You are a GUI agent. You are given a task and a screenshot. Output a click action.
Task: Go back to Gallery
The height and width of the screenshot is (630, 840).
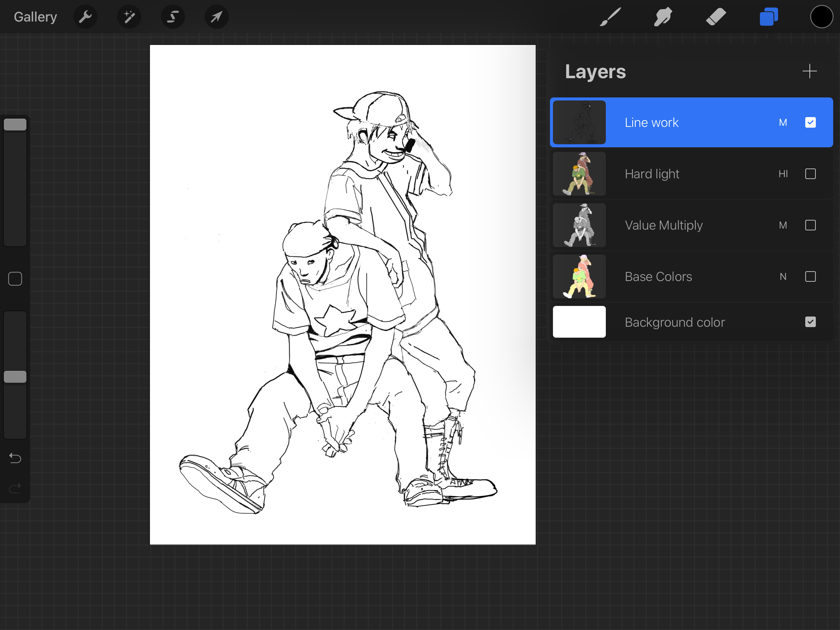[x=36, y=17]
